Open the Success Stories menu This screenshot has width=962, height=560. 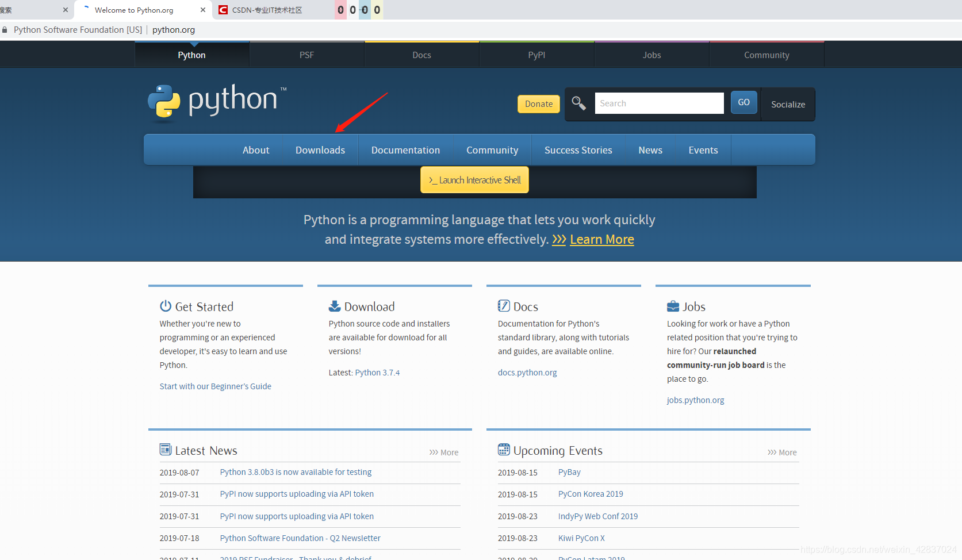578,150
